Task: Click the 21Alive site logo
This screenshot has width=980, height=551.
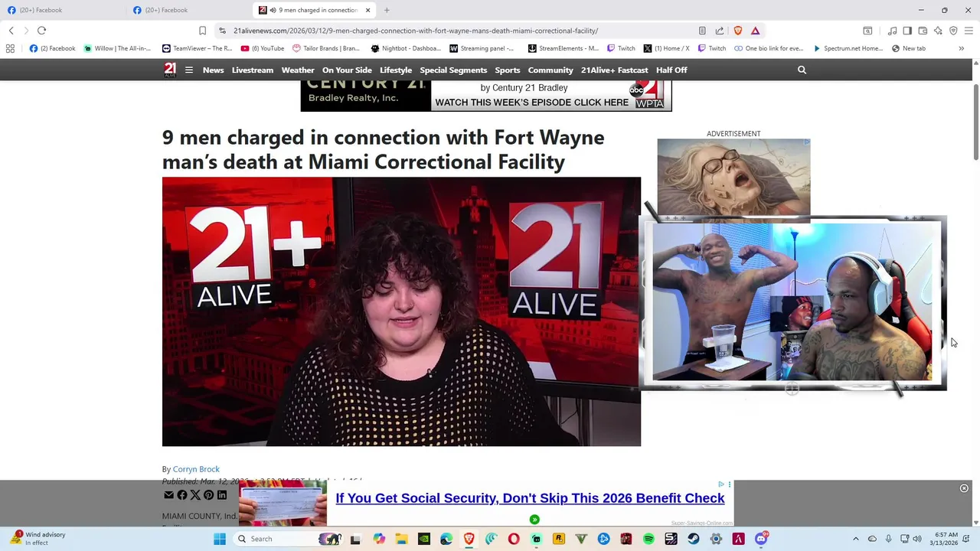Action: [x=170, y=70]
